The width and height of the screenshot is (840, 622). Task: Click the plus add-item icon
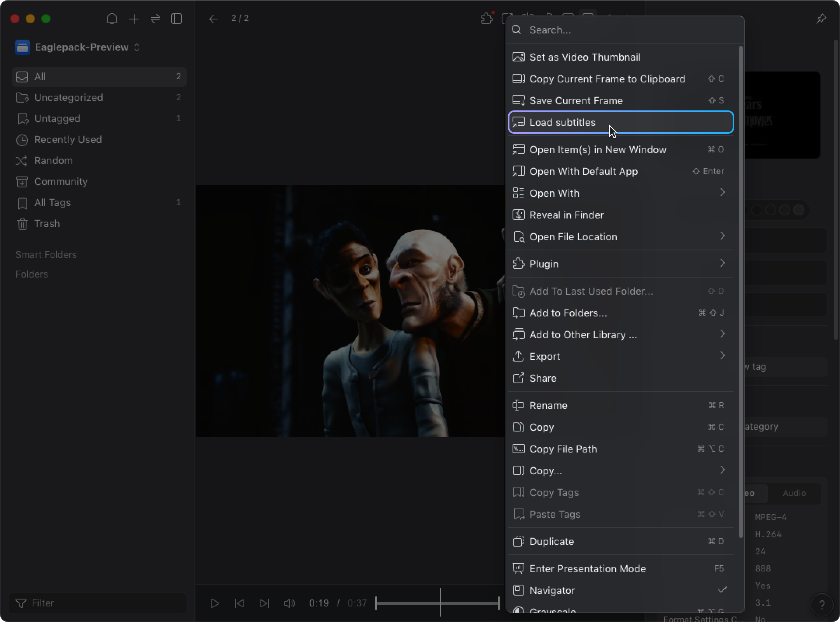coord(134,19)
